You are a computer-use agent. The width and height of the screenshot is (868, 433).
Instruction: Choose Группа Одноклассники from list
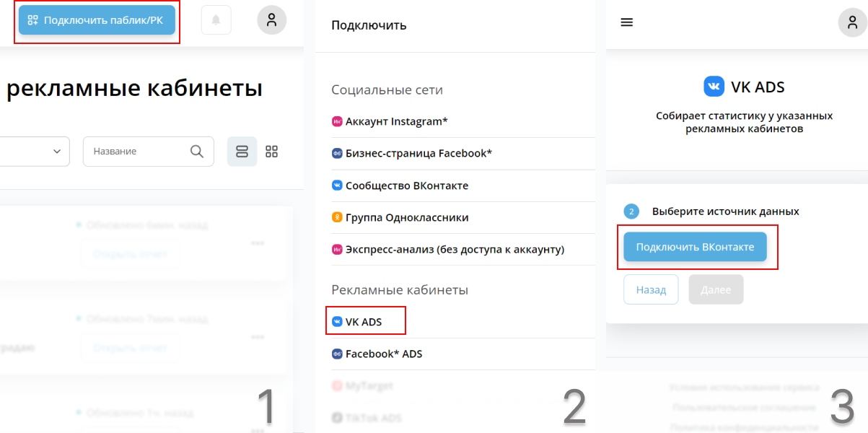pos(406,217)
